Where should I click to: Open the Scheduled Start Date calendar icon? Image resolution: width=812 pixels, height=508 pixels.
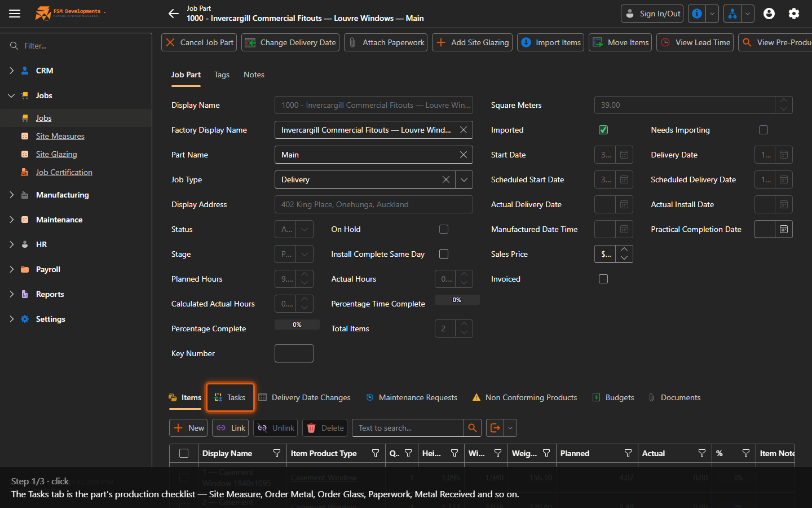pyautogui.click(x=624, y=179)
